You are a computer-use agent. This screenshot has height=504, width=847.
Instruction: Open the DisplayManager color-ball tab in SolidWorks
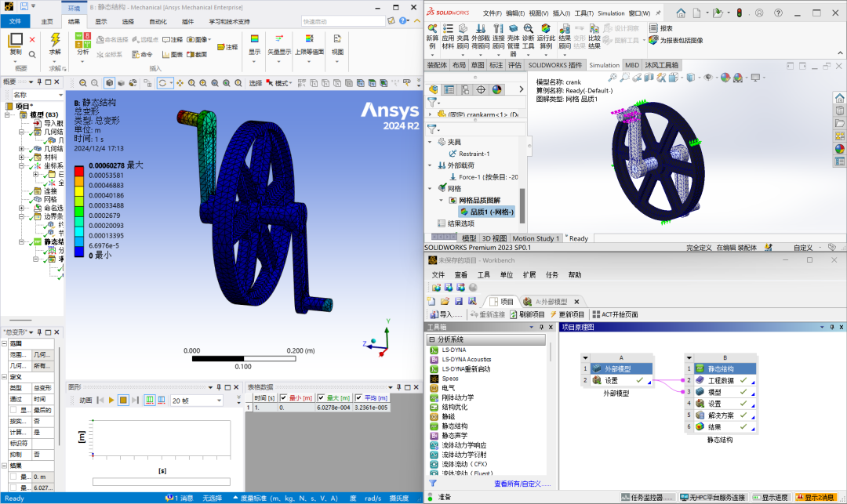(x=497, y=89)
